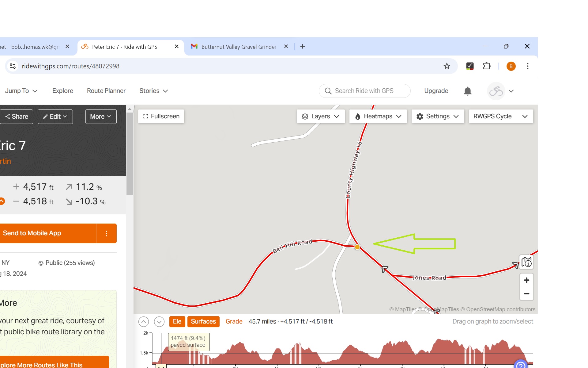Zoom out on the map
The image size is (588, 368).
(x=526, y=294)
